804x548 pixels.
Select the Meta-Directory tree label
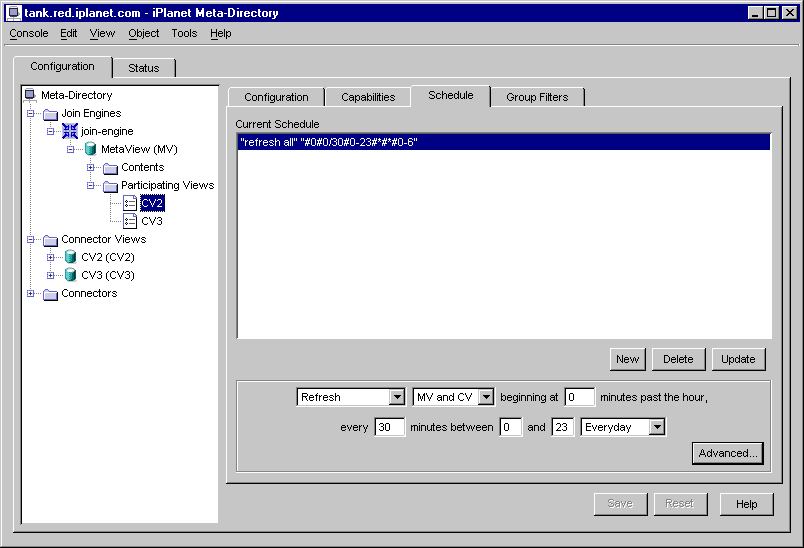coord(76,95)
